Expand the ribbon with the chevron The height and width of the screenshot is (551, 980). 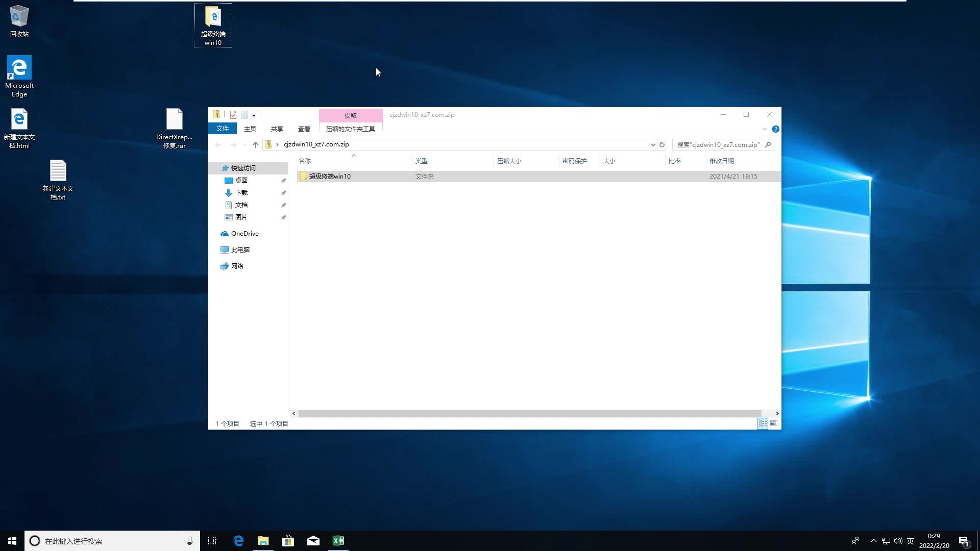pos(765,129)
